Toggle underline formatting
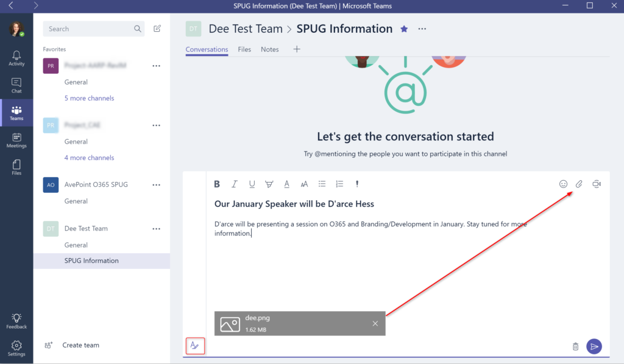Image resolution: width=624 pixels, height=364 pixels. (x=252, y=184)
